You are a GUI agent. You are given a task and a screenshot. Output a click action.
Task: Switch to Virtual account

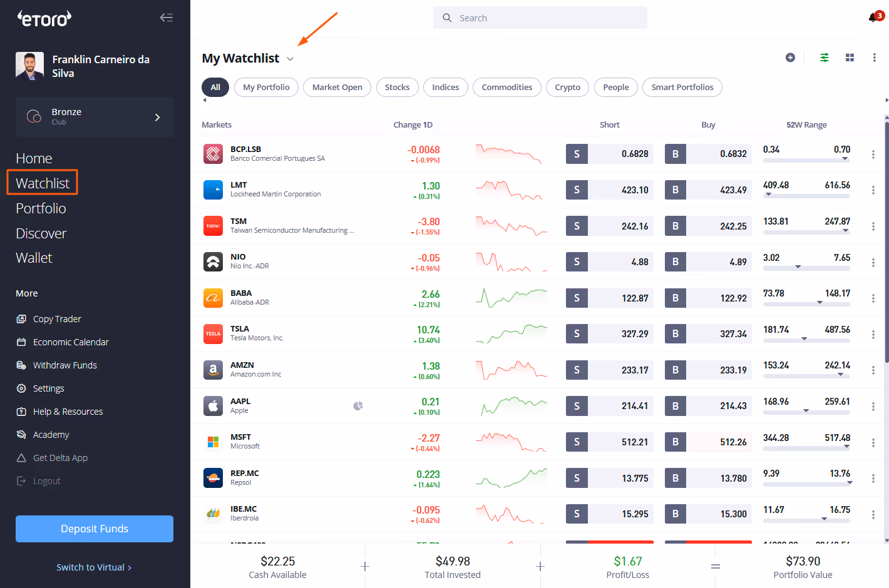coord(94,567)
